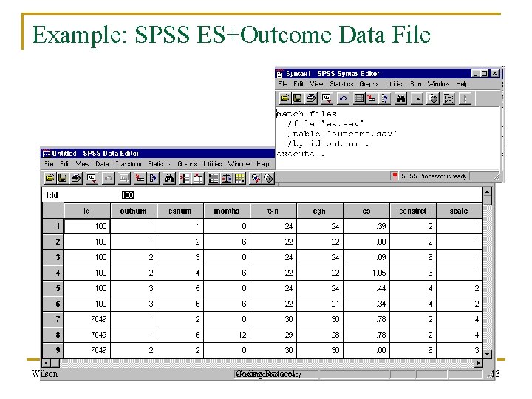Select the es column header
The image size is (532, 399).
pyautogui.click(x=366, y=211)
